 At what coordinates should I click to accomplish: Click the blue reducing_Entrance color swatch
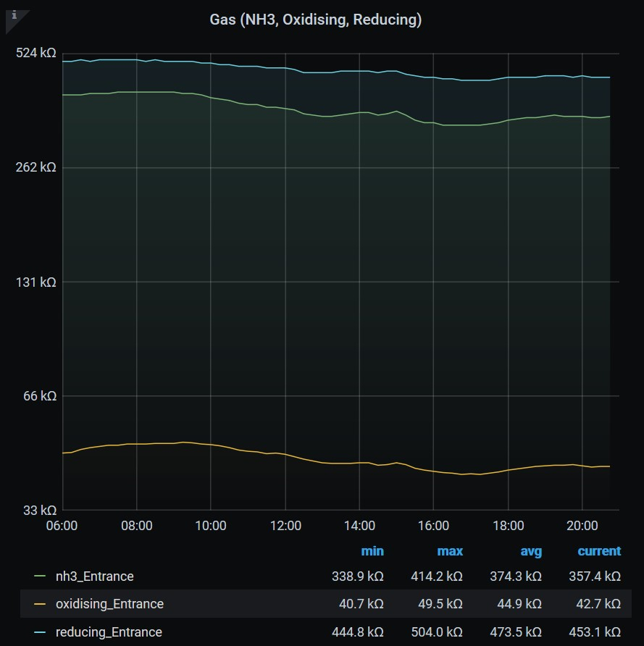pyautogui.click(x=41, y=632)
